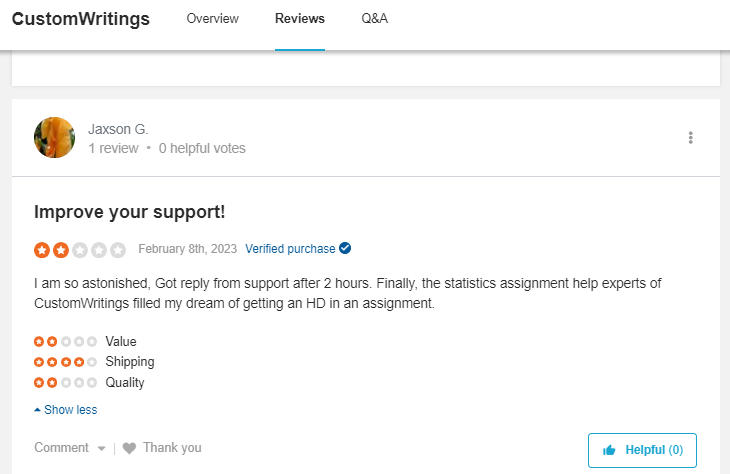The image size is (730, 474).
Task: Switch to the Overview tab
Action: pos(212,19)
